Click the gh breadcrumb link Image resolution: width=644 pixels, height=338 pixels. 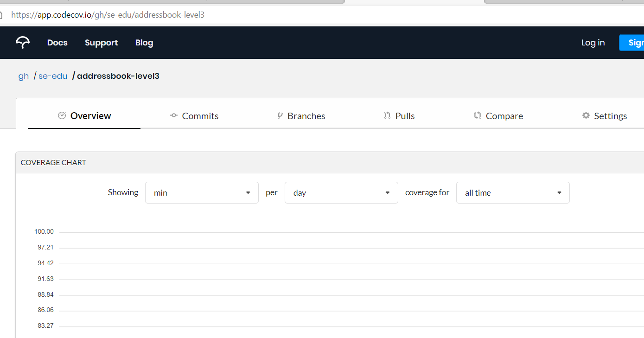[x=24, y=76]
